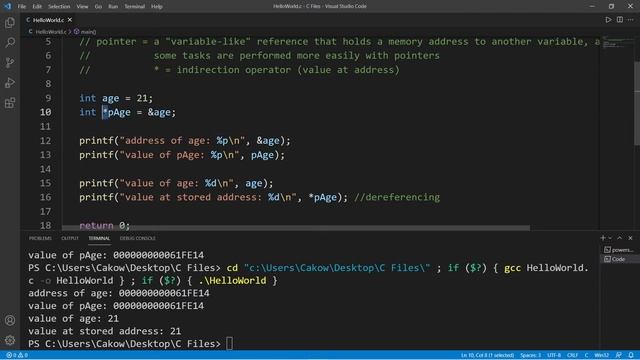640x360 pixels.
Task: Run the code with the play icon
Action: [x=608, y=20]
